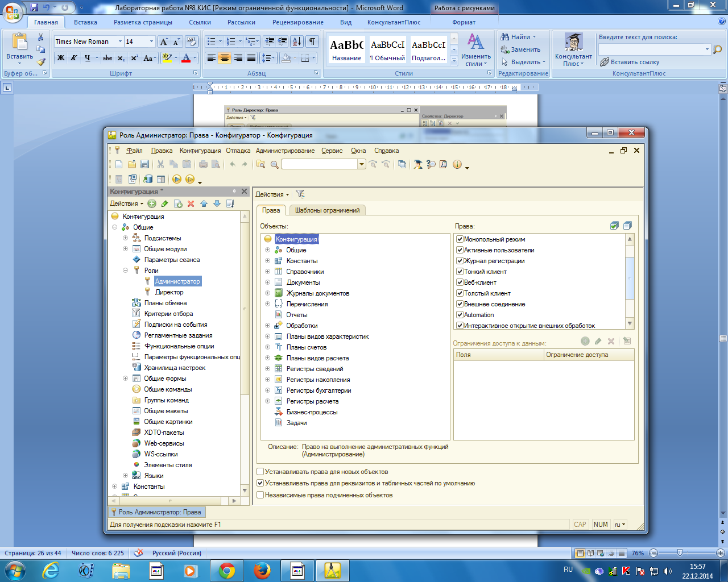Enable Независимые права подчиненных объектов

(x=260, y=495)
